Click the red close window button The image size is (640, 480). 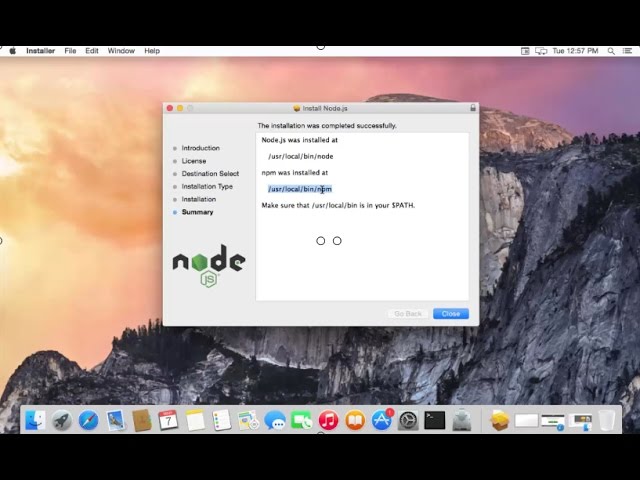(170, 108)
